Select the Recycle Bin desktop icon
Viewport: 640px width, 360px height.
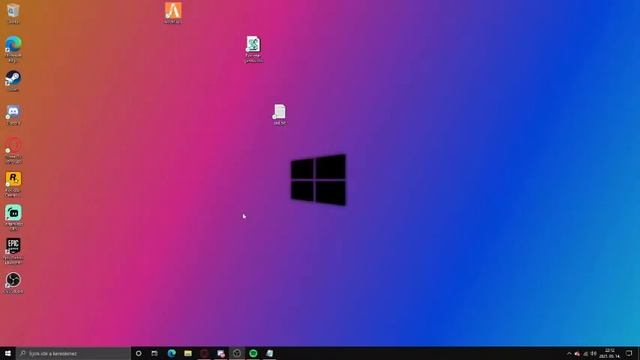(13, 13)
